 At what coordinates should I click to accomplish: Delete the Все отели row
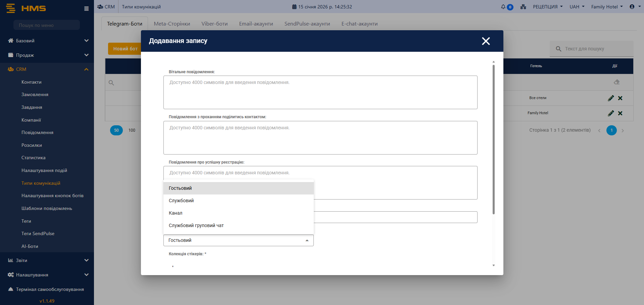point(620,98)
